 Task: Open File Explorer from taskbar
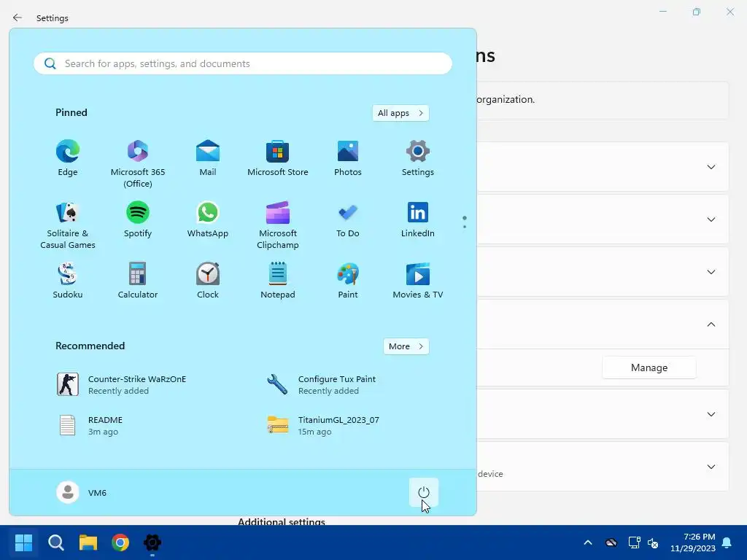coord(88,542)
